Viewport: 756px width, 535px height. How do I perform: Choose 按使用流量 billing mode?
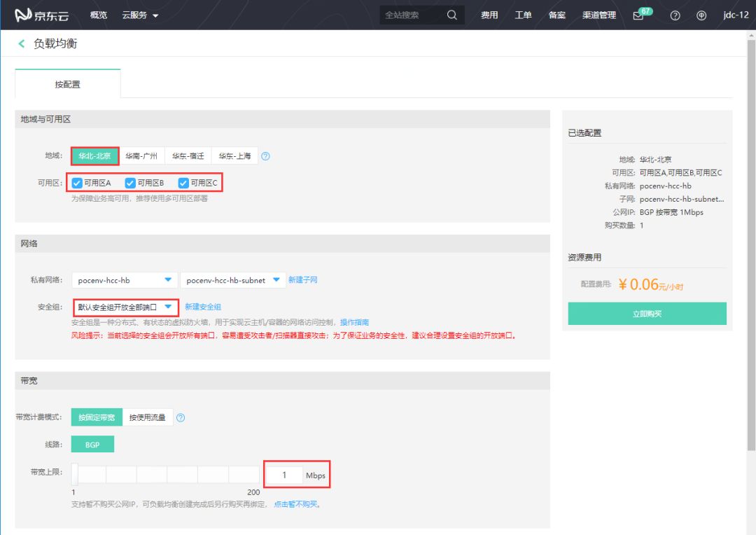[148, 417]
